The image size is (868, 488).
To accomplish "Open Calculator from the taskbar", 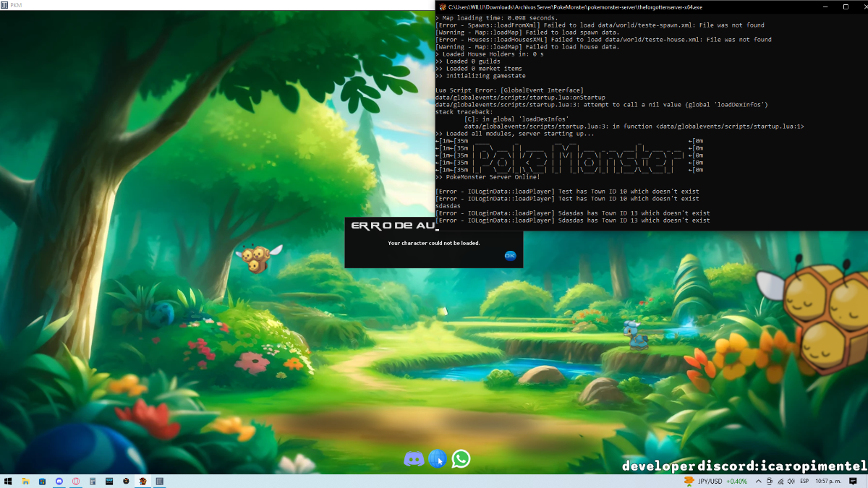I will click(x=93, y=481).
